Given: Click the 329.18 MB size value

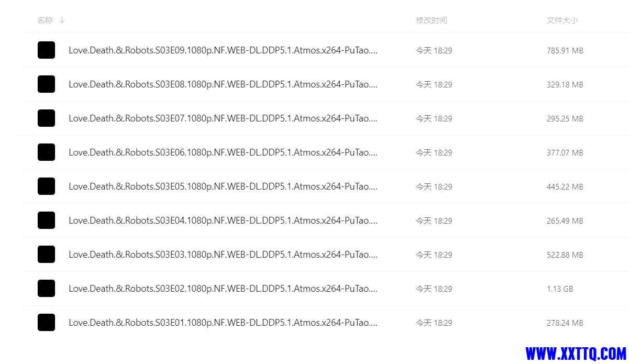Looking at the screenshot, I should 565,85.
